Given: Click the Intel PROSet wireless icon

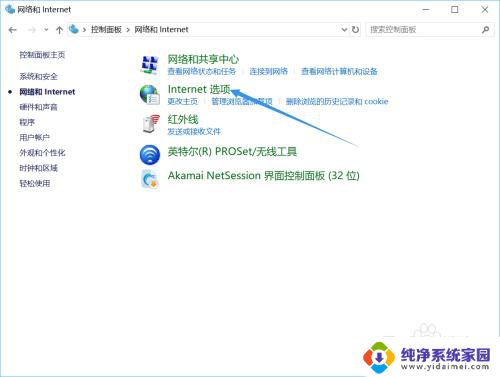Looking at the screenshot, I should click(x=150, y=155).
